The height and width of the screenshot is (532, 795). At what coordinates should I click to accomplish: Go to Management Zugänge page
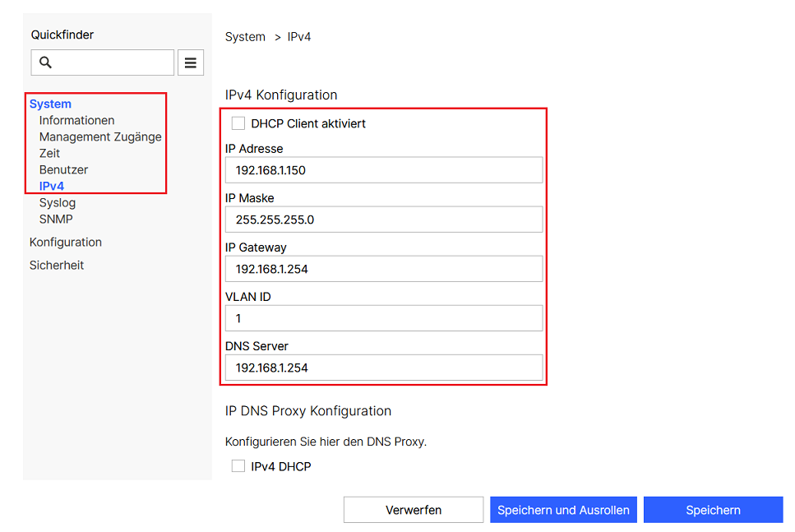click(x=100, y=136)
